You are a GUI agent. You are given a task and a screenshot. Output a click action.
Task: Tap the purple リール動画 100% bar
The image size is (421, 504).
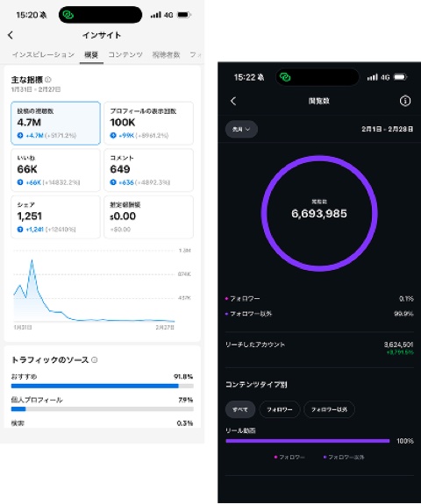(308, 441)
